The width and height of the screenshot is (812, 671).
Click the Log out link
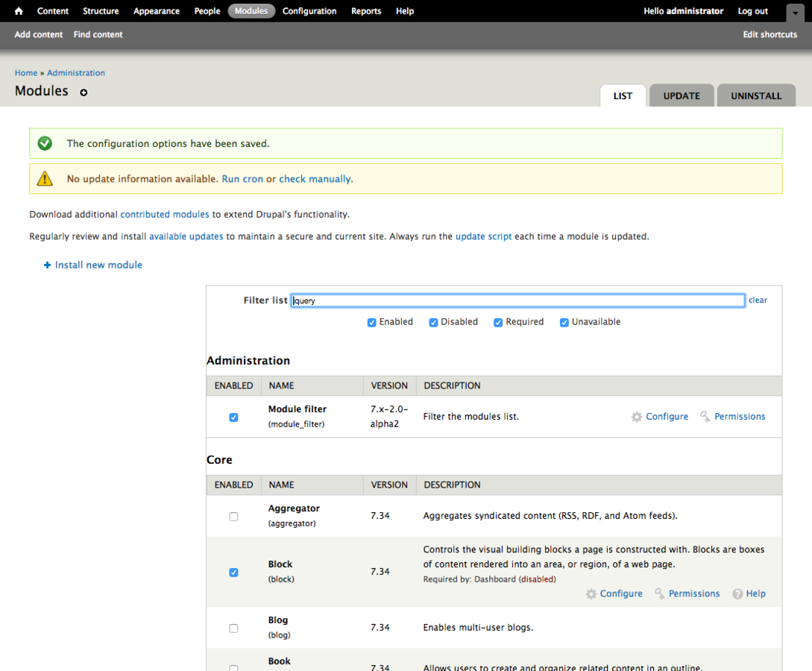(x=753, y=11)
